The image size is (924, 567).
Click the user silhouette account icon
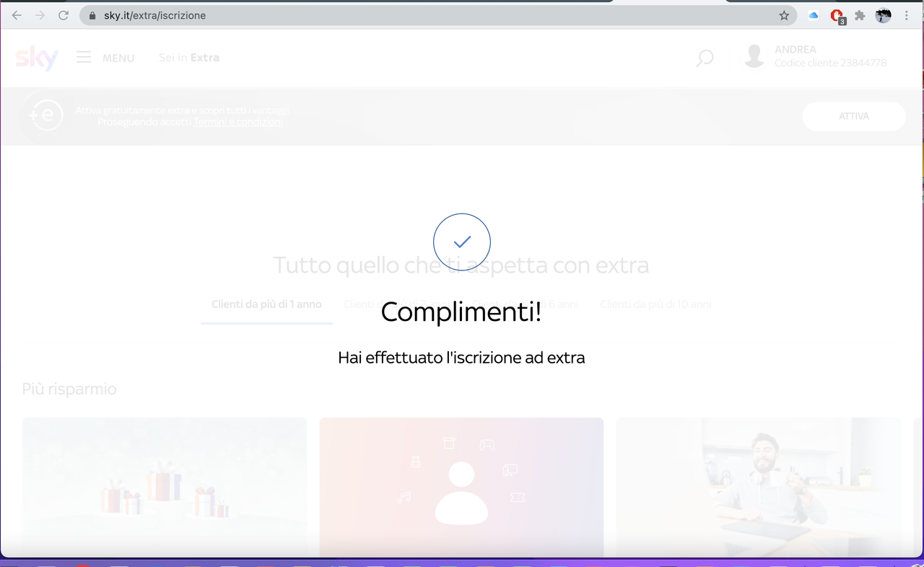[x=754, y=56]
